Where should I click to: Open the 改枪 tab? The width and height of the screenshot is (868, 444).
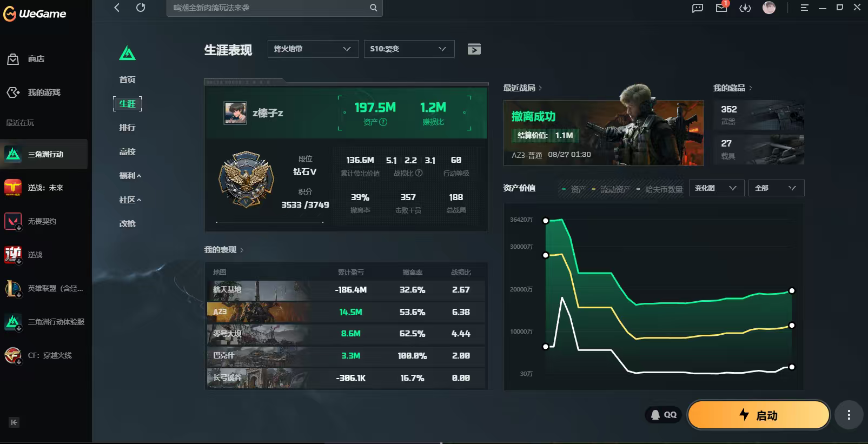(x=128, y=224)
